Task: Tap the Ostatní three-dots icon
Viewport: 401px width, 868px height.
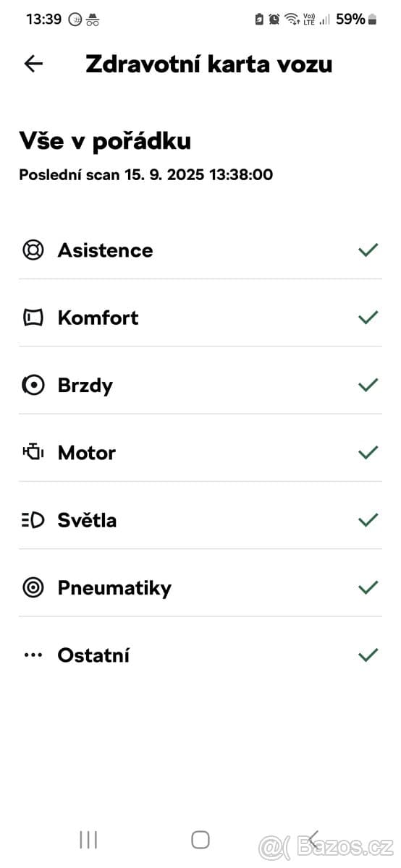Action: coord(33,655)
